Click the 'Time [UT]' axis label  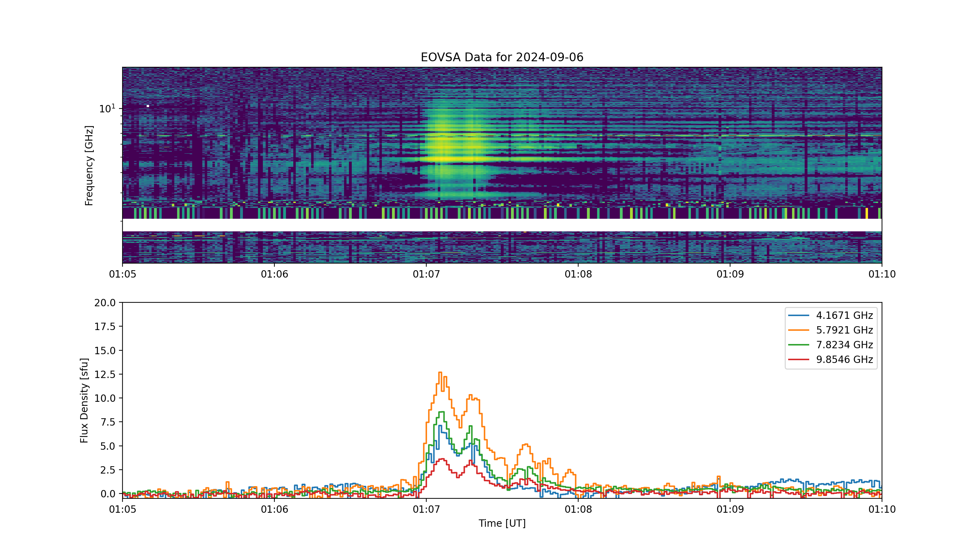[x=502, y=523]
